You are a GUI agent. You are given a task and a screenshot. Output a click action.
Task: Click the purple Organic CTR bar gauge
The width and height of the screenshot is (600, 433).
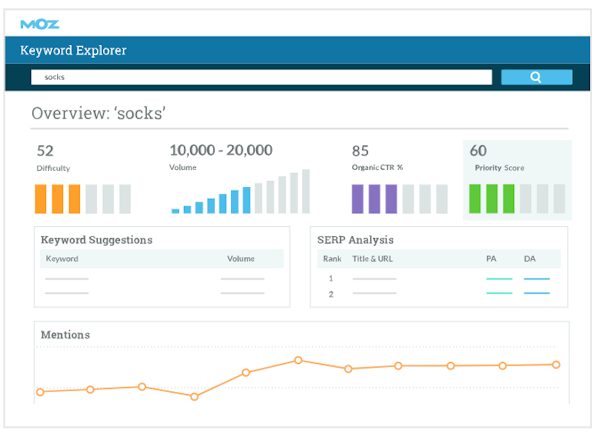(399, 199)
